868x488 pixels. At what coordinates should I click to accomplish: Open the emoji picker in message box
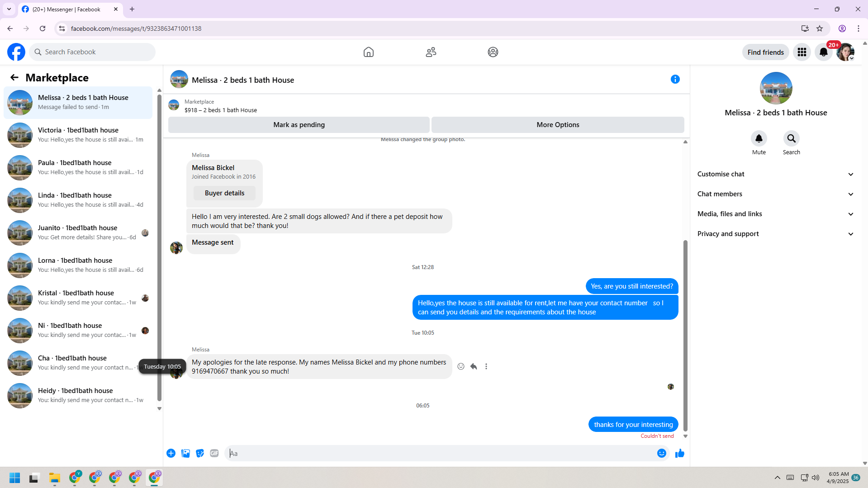(x=662, y=453)
